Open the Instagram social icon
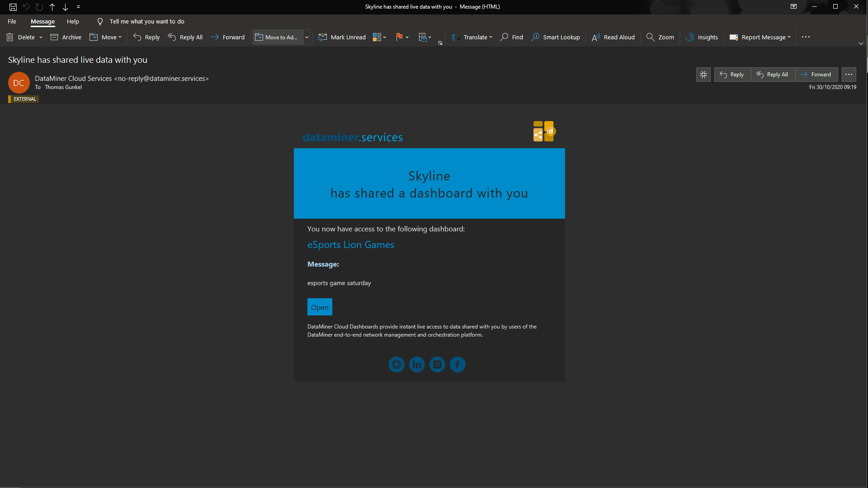This screenshot has height=488, width=868. tap(437, 364)
